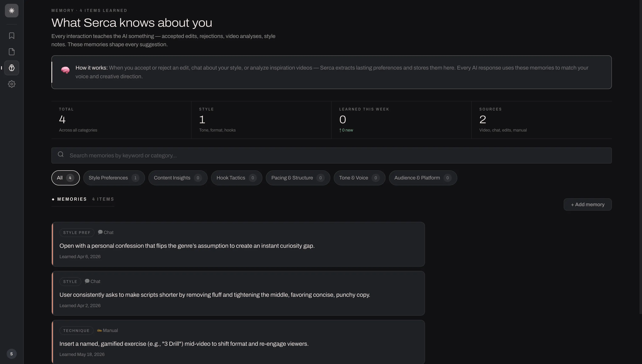The image size is (642, 364).
Task: Filter by Audience & Platform
Action: tap(423, 178)
